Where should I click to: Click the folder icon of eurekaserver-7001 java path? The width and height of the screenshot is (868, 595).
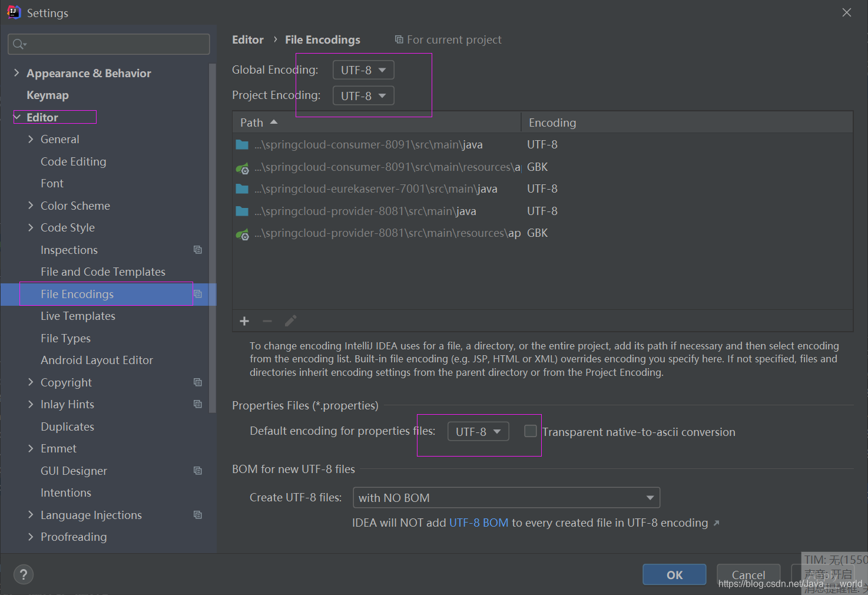tap(242, 189)
